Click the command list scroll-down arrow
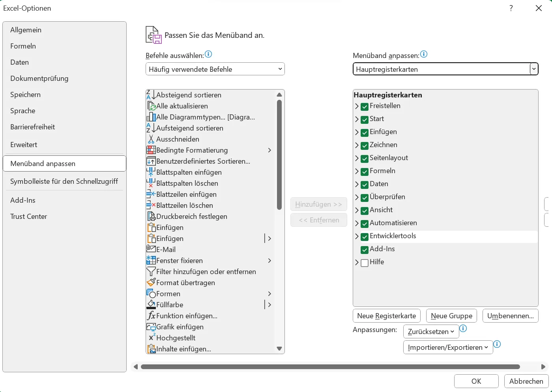The image size is (552, 392). (x=279, y=349)
